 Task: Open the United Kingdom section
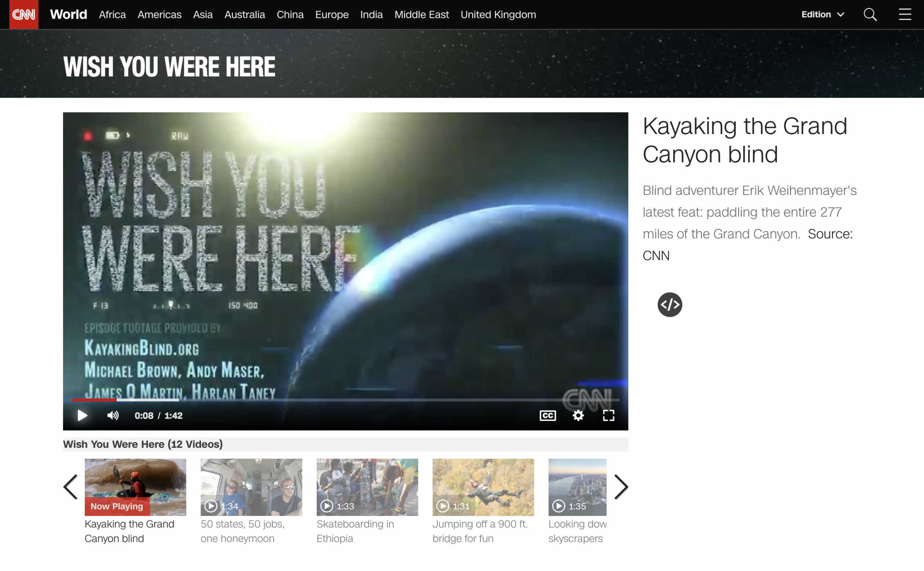click(498, 14)
